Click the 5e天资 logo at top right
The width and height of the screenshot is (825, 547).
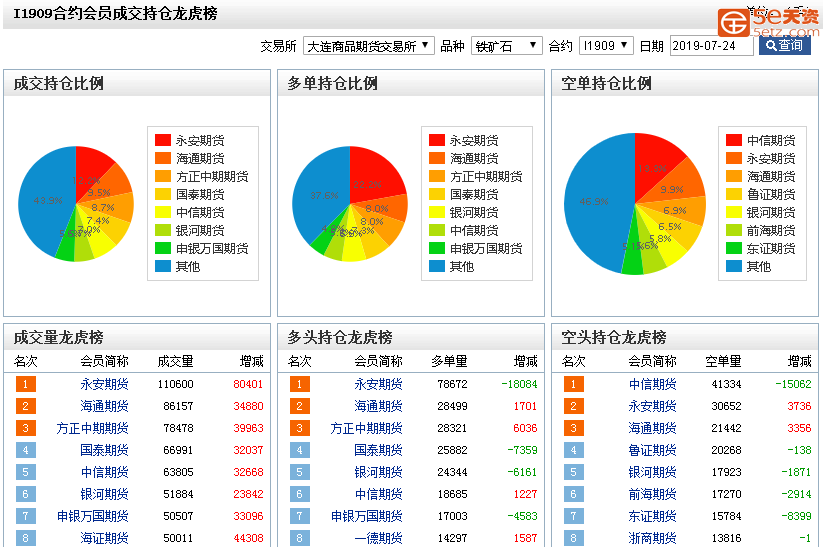[768, 21]
